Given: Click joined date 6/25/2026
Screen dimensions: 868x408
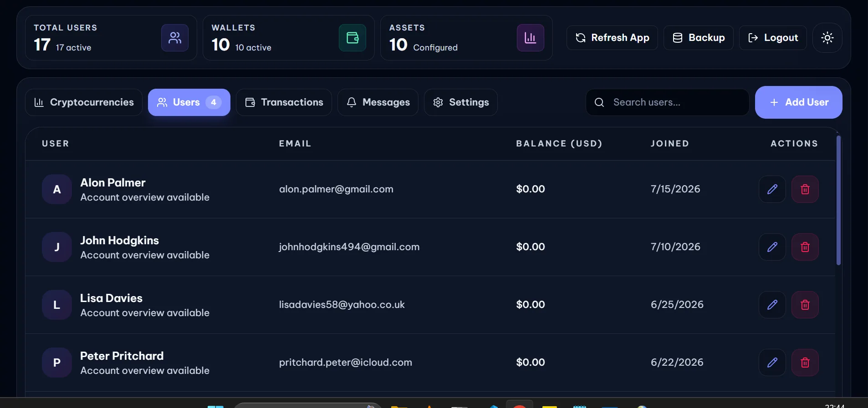Looking at the screenshot, I should [x=677, y=305].
